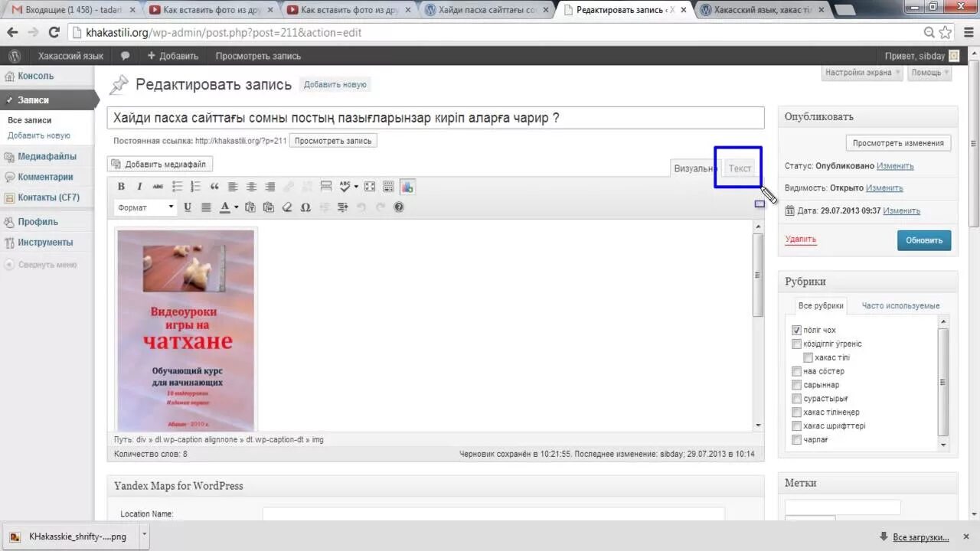Image resolution: width=980 pixels, height=551 pixels.
Task: Click the Обновить button
Action: (x=924, y=240)
